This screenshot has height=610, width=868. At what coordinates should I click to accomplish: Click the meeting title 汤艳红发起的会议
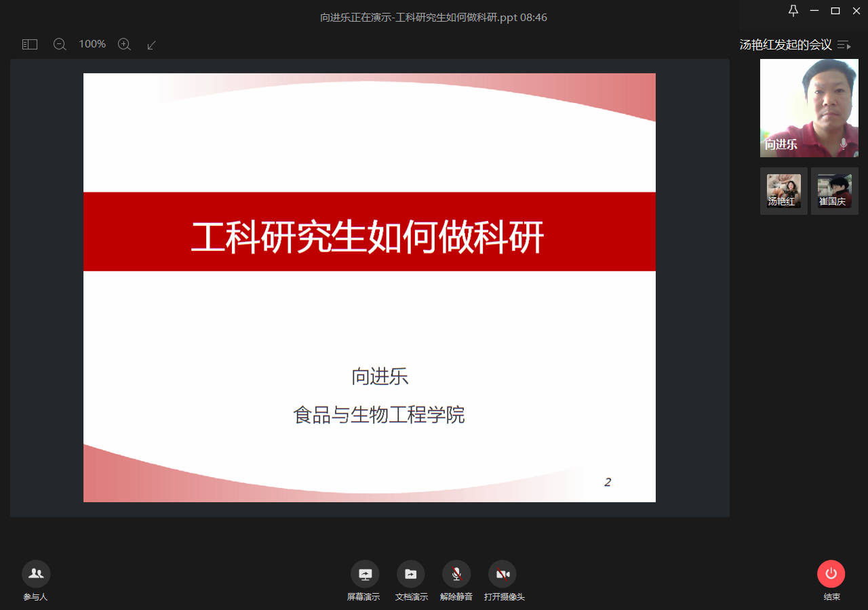pyautogui.click(x=786, y=45)
